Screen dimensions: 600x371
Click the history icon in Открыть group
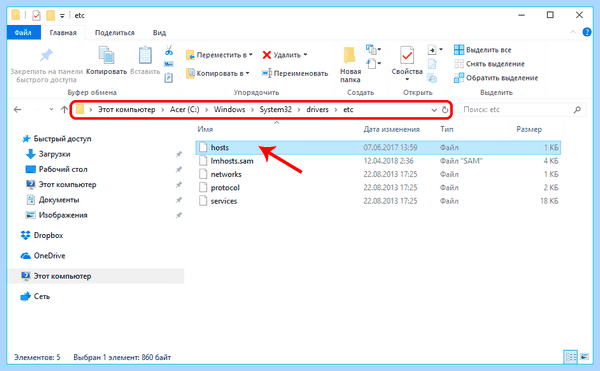[x=432, y=78]
